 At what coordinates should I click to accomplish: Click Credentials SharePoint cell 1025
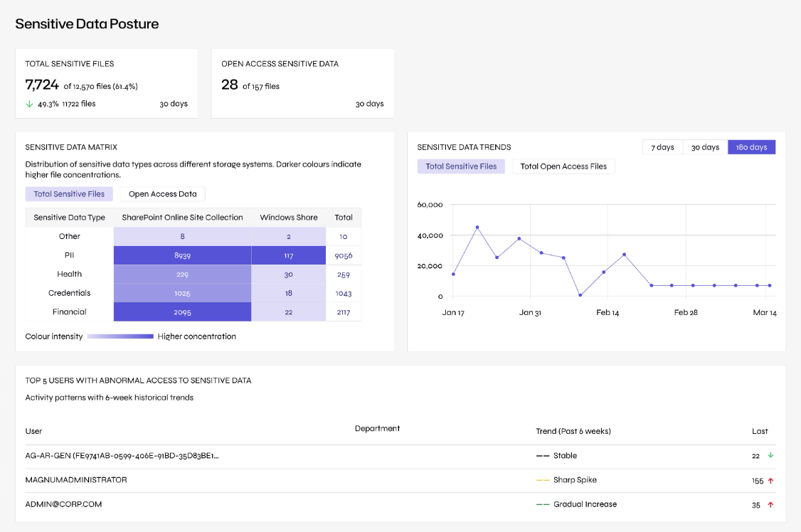tap(182, 293)
